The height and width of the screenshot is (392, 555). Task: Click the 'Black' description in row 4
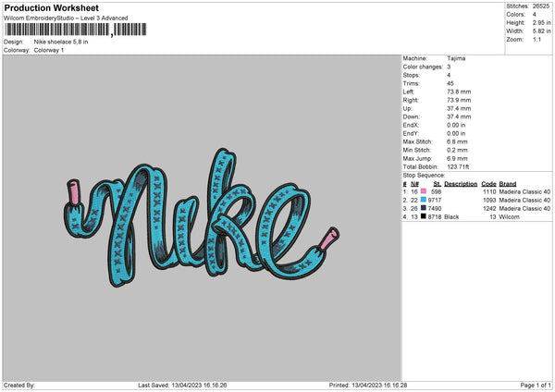pos(451,217)
